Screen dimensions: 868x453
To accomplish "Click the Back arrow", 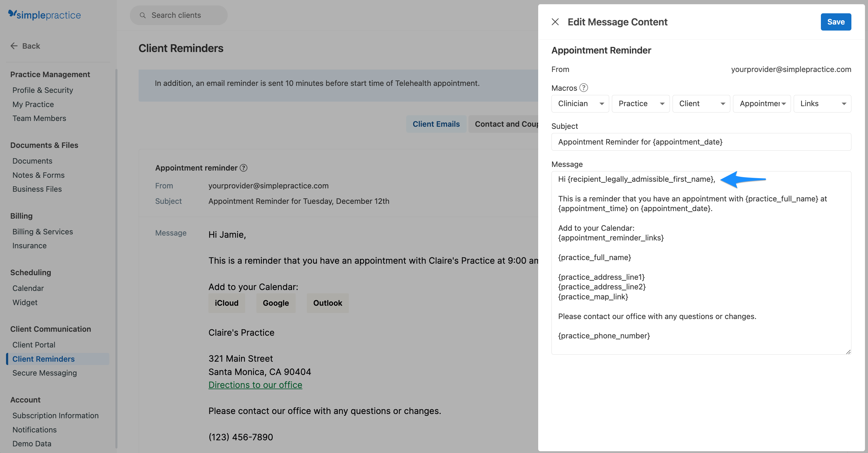I will [x=14, y=46].
